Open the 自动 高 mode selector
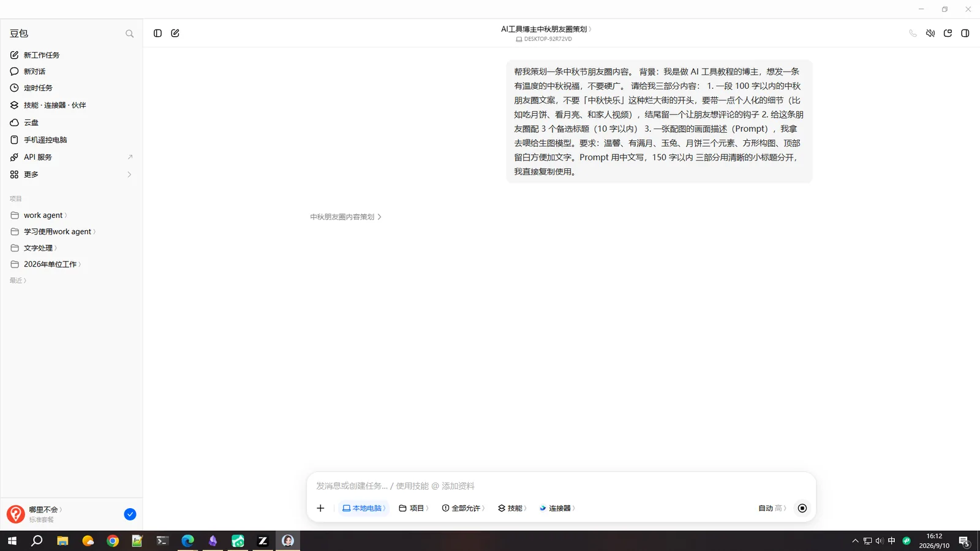The height and width of the screenshot is (551, 980). coord(772,508)
